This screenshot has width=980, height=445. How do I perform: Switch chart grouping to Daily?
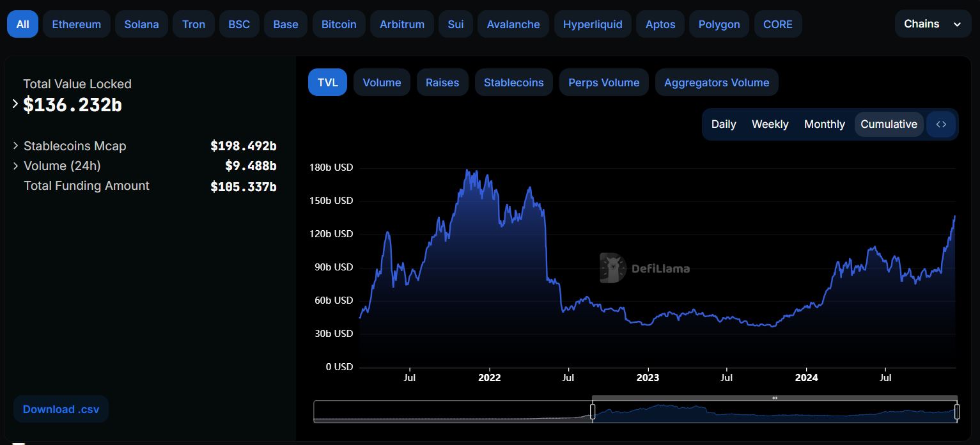click(x=724, y=124)
